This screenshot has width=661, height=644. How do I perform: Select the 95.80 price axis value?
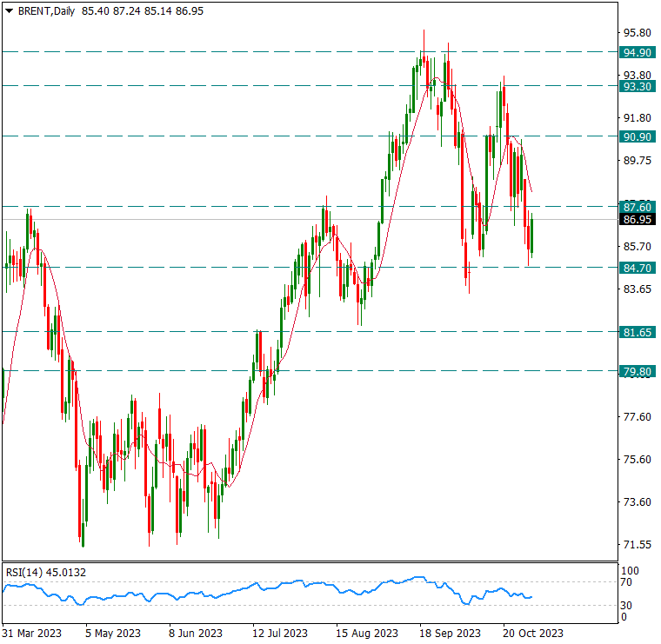(x=638, y=33)
